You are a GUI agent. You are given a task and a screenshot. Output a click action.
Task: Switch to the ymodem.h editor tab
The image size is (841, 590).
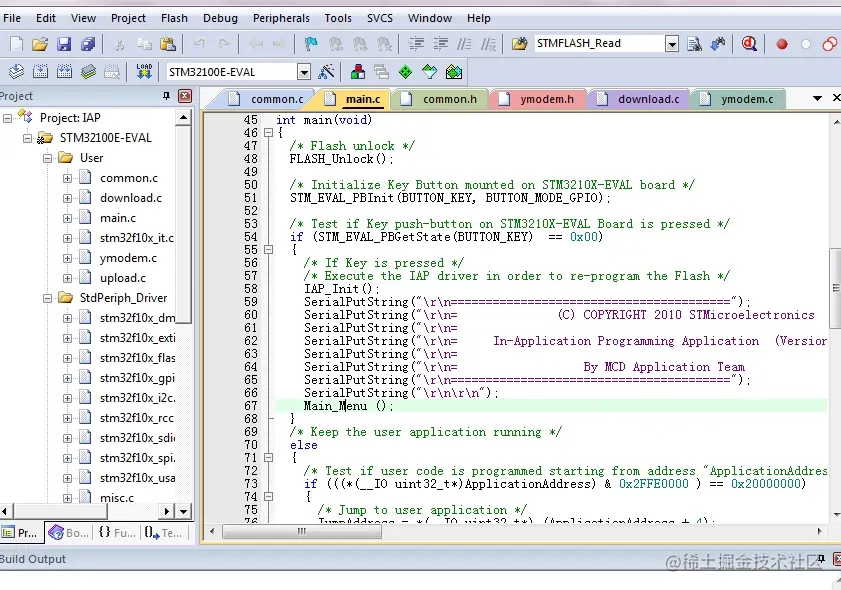[x=547, y=99]
